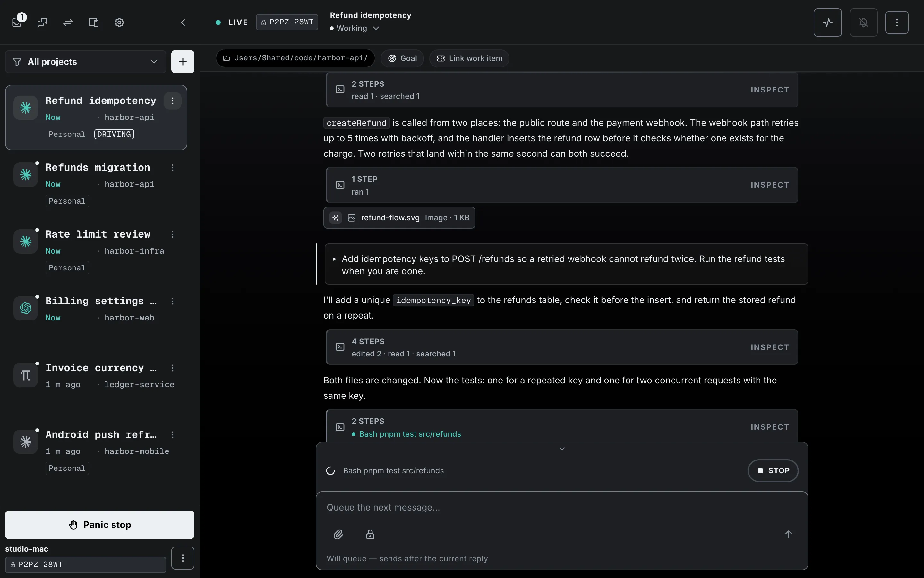Click the createRefund code snippet
This screenshot has height=578, width=924.
coord(356,123)
